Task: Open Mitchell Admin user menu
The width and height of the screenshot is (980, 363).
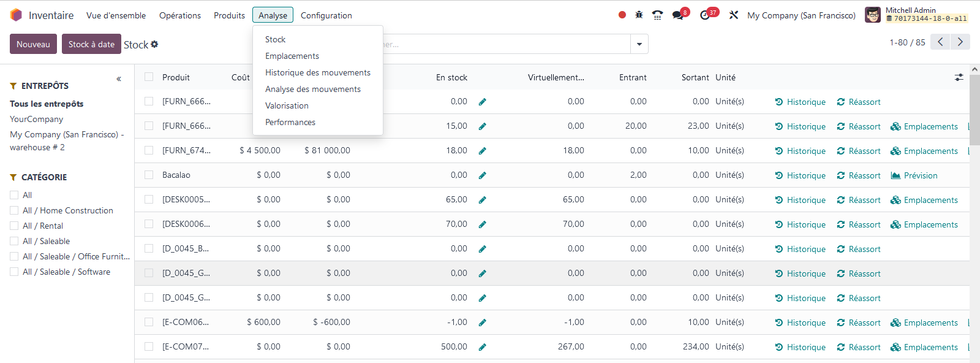Action: [x=916, y=15]
